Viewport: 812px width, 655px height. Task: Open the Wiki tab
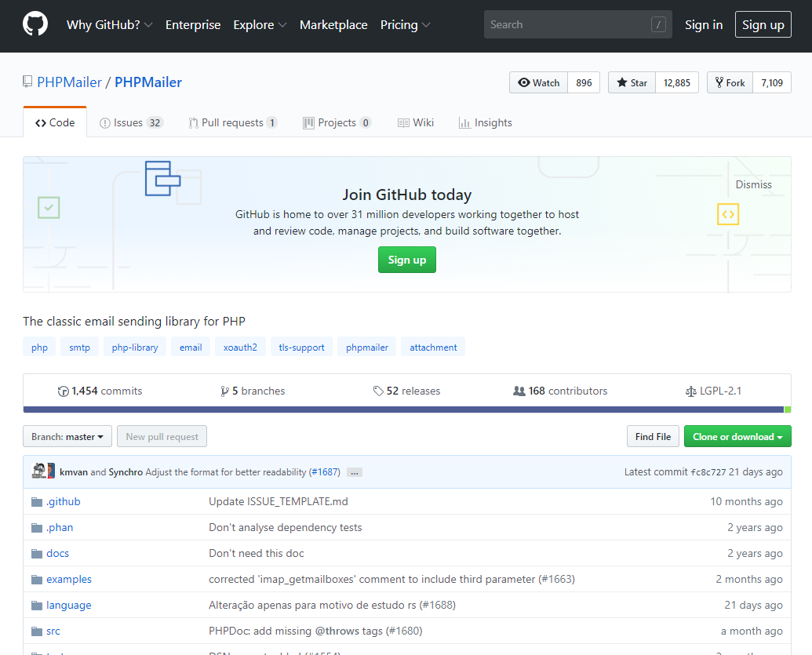click(416, 122)
